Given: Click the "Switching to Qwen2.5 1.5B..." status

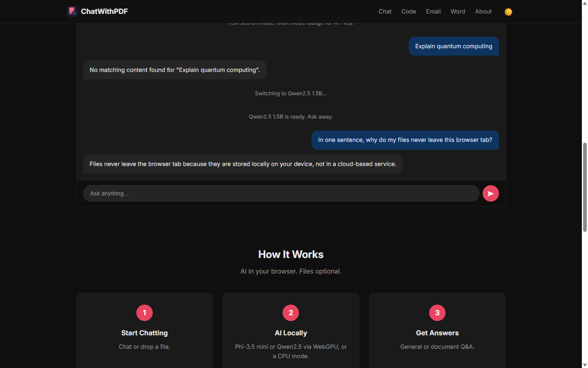Looking at the screenshot, I should pyautogui.click(x=291, y=93).
